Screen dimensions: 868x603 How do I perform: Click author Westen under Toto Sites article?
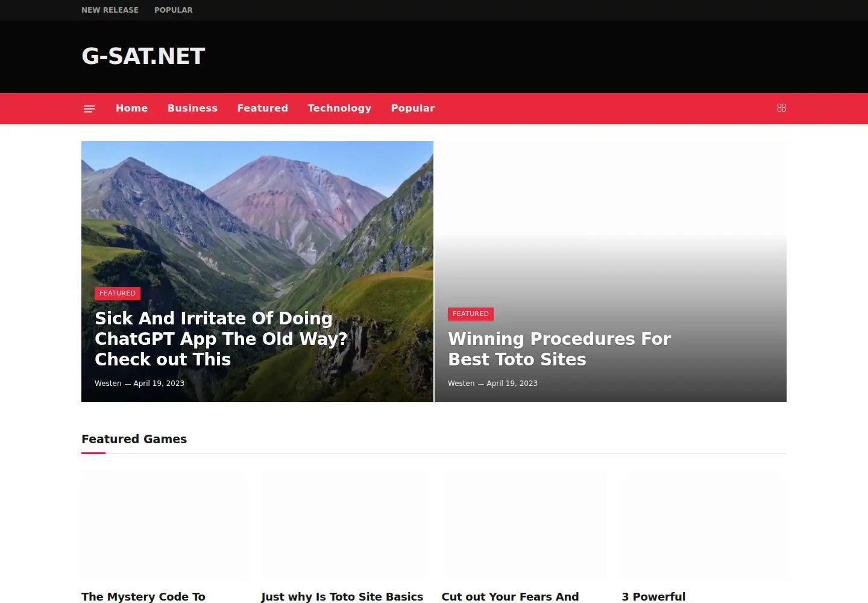[461, 384]
